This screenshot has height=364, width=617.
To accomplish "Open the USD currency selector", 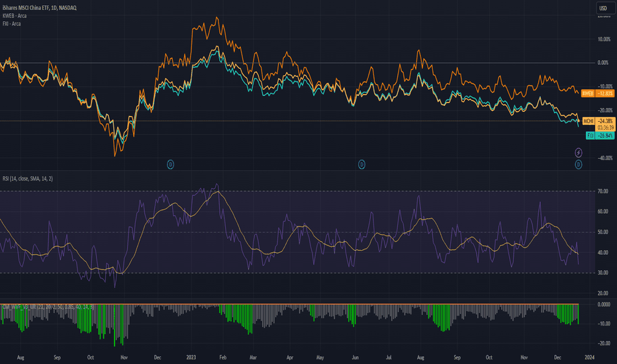I will pos(605,8).
